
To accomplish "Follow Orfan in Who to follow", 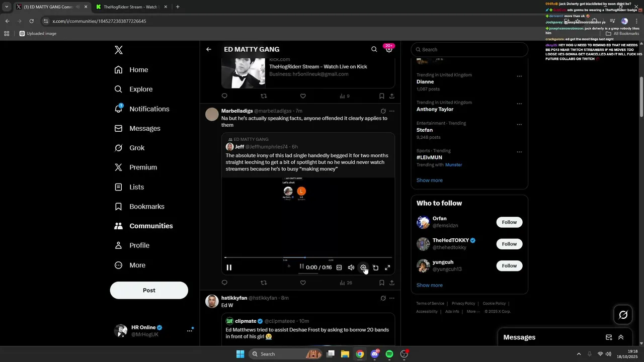I will pyautogui.click(x=509, y=222).
